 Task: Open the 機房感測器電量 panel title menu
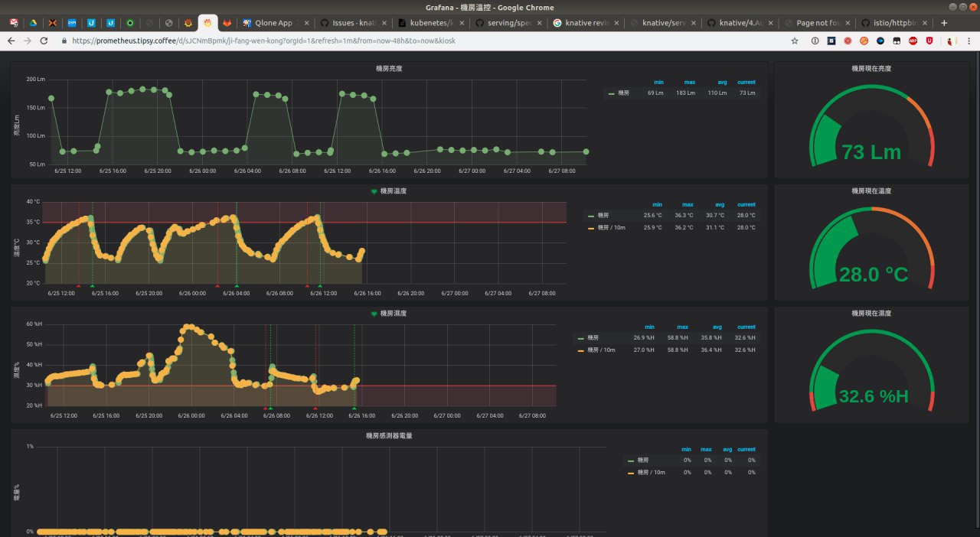click(x=389, y=435)
